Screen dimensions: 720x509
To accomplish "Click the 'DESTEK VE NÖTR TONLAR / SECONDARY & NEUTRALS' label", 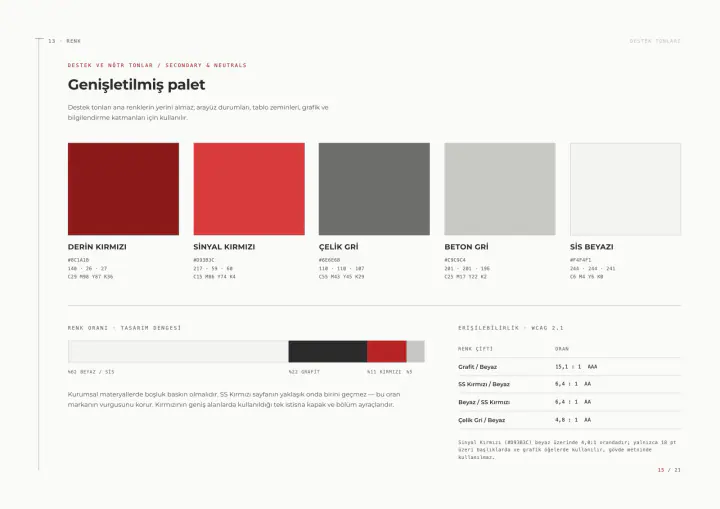I will tap(157, 65).
